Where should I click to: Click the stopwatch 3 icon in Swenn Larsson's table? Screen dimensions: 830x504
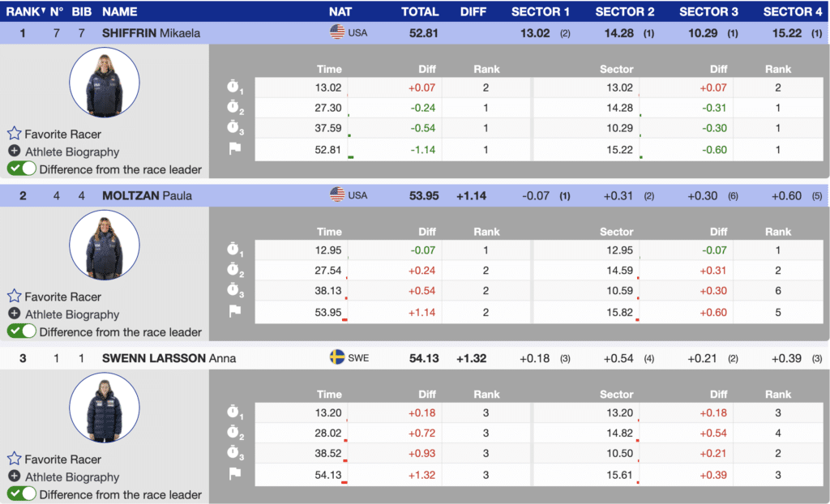(x=235, y=453)
